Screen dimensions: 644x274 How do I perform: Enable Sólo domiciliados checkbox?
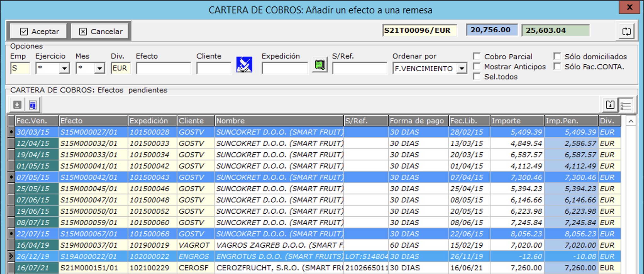point(557,57)
